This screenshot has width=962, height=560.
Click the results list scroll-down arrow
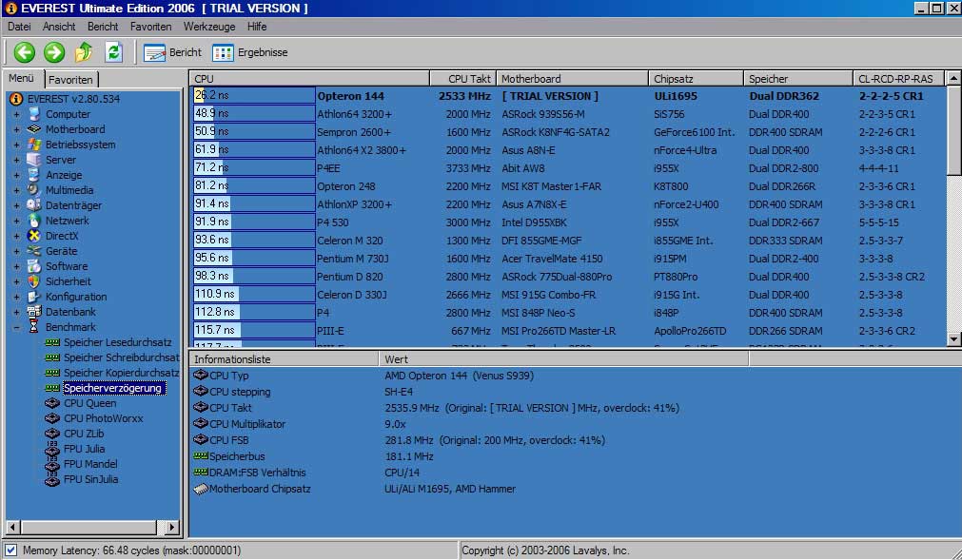point(953,338)
